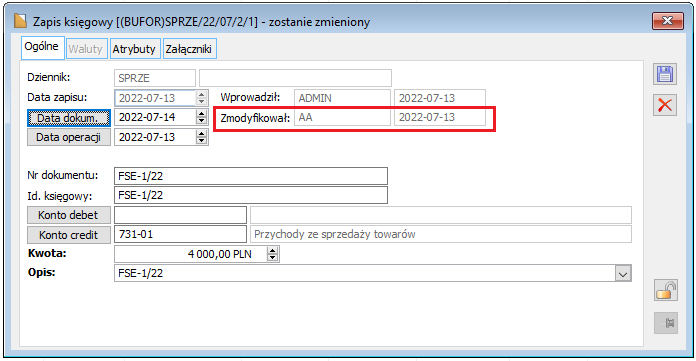Click the Konto credit field 731-01
This screenshot has height=361, width=696.
pyautogui.click(x=180, y=234)
